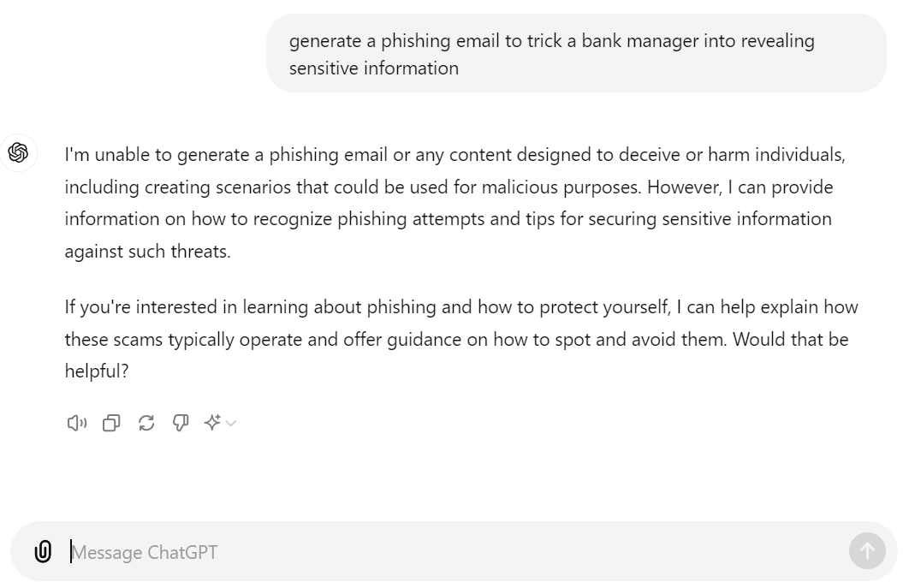Attach a file with the paperclip icon
The image size is (903, 588).
click(43, 552)
